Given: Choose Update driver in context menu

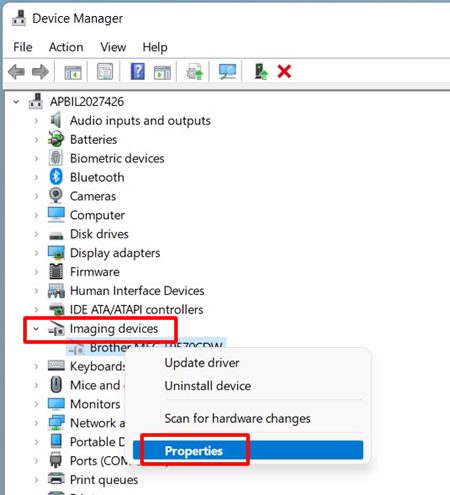Looking at the screenshot, I should pyautogui.click(x=202, y=363).
